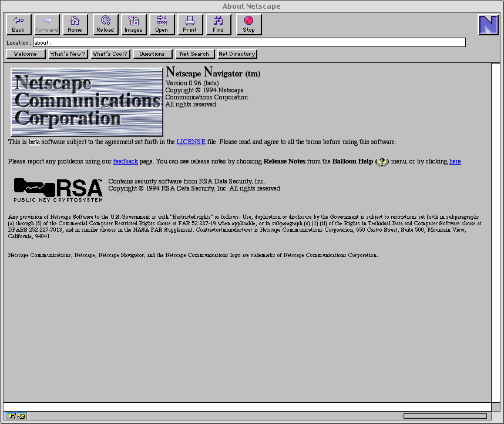Open the feedback page link
The image size is (504, 424).
(x=125, y=161)
